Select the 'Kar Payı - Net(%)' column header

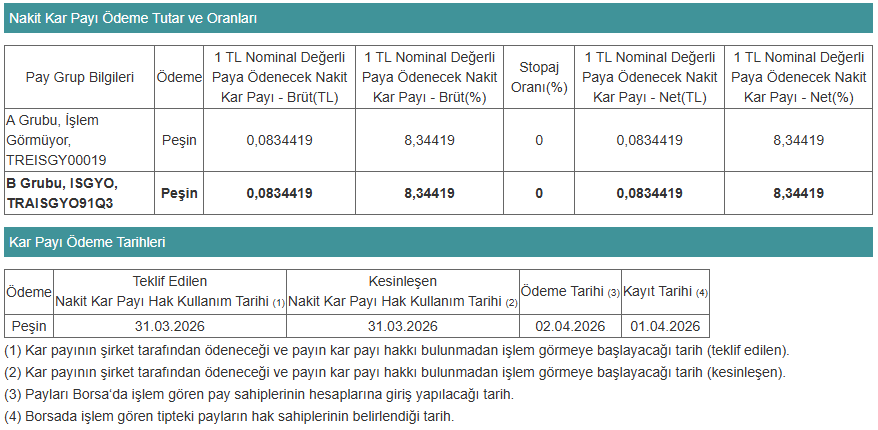(x=798, y=77)
